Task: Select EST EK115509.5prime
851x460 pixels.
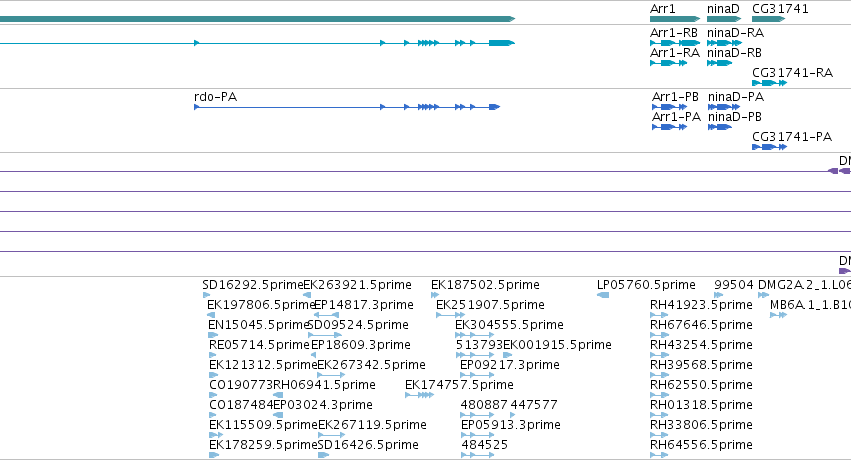Action: pos(263,425)
